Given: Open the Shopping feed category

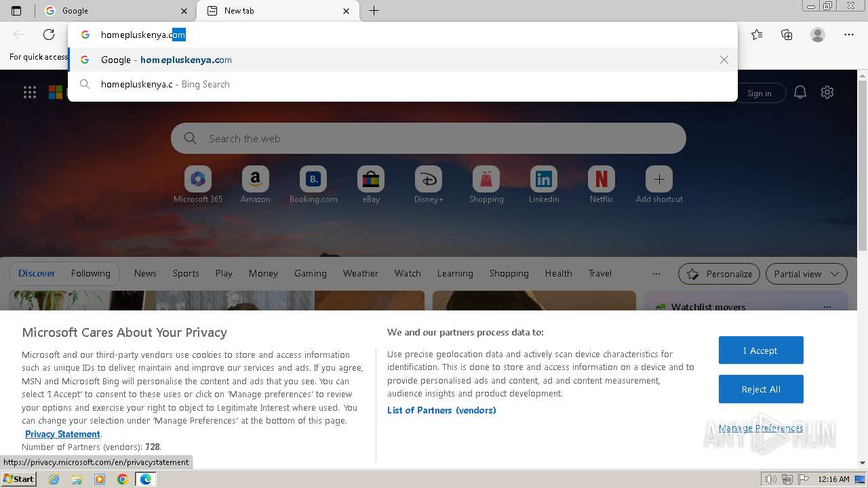Looking at the screenshot, I should [509, 273].
